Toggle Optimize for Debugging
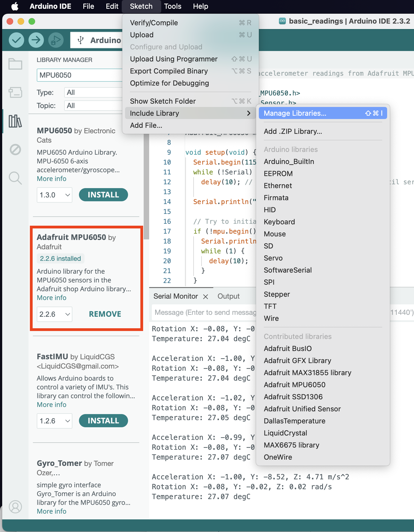Screen dimensions: 414x532 click(191, 83)
